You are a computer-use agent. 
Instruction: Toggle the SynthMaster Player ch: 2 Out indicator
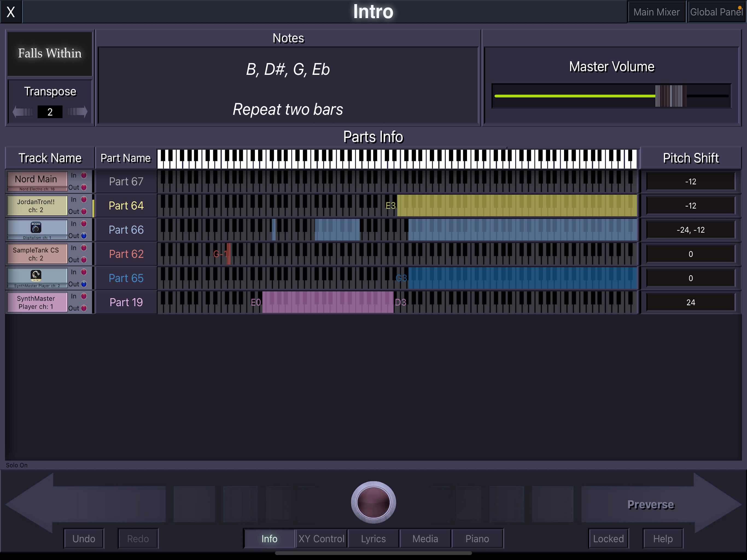pos(84,284)
